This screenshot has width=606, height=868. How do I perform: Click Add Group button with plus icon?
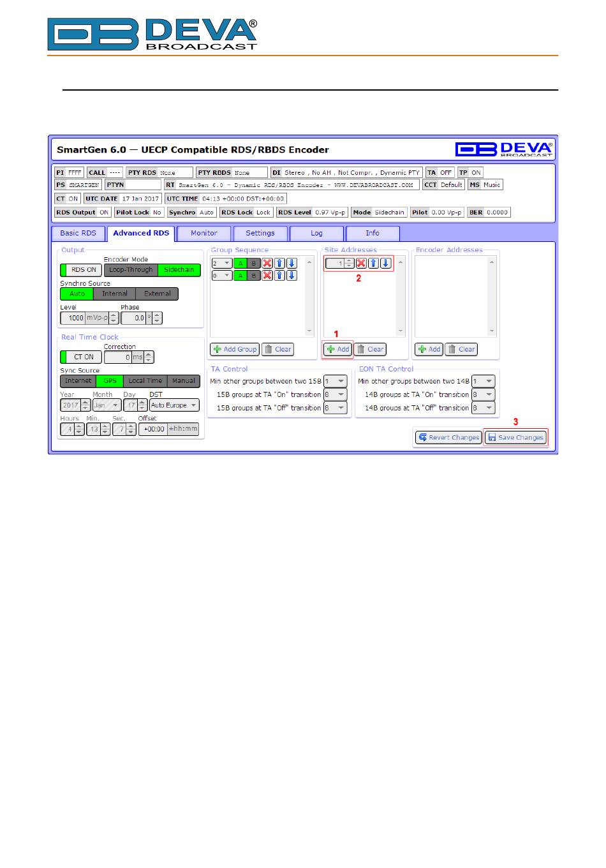click(x=235, y=349)
